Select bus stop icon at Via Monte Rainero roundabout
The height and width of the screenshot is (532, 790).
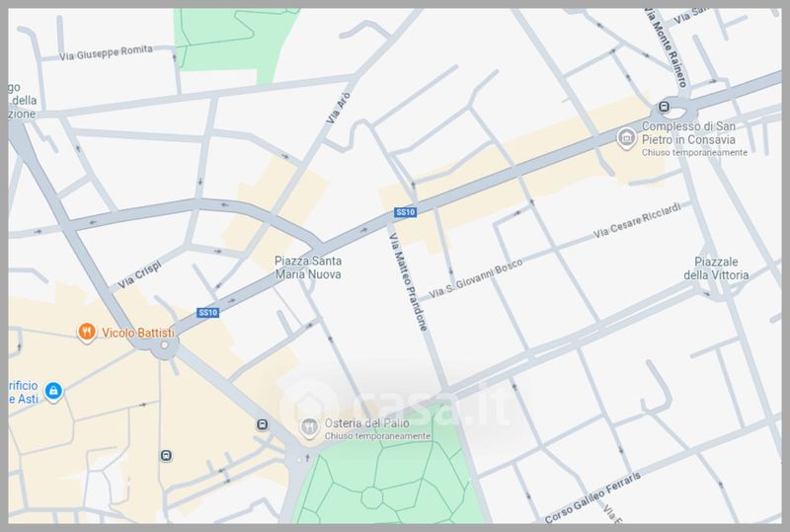click(x=665, y=108)
